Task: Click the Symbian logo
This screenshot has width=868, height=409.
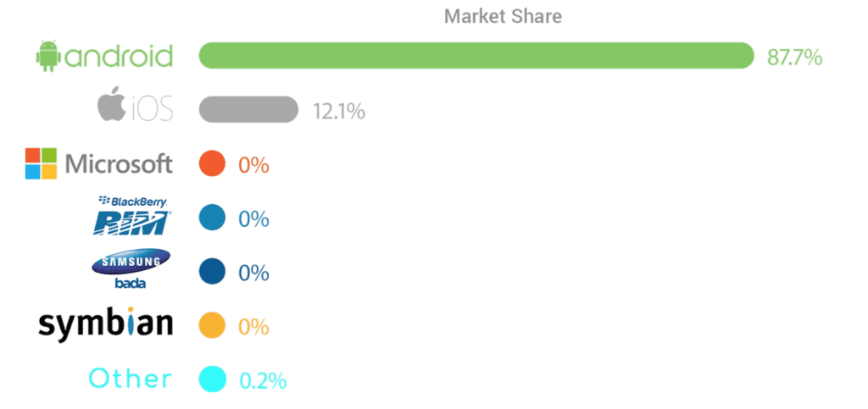Action: pyautogui.click(x=105, y=324)
